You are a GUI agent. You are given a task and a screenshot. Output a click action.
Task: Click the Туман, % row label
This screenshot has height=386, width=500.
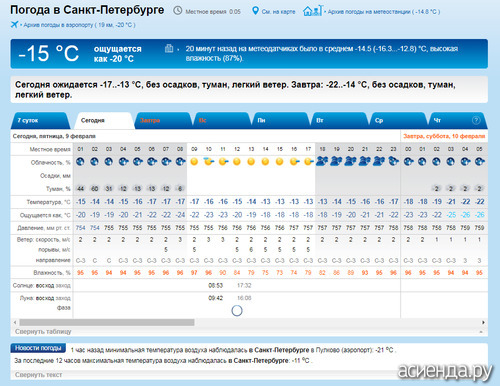(58, 189)
